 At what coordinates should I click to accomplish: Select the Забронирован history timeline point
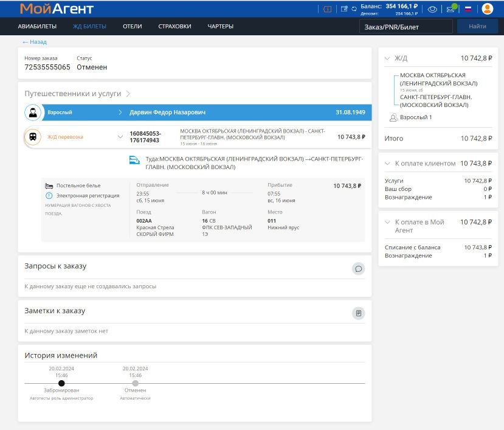coord(61,383)
